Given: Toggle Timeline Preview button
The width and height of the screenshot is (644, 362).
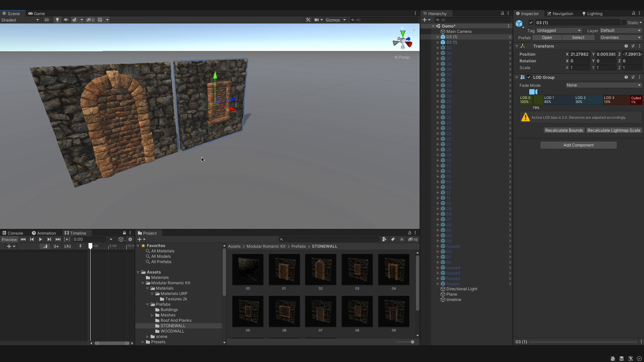Looking at the screenshot, I should point(9,239).
